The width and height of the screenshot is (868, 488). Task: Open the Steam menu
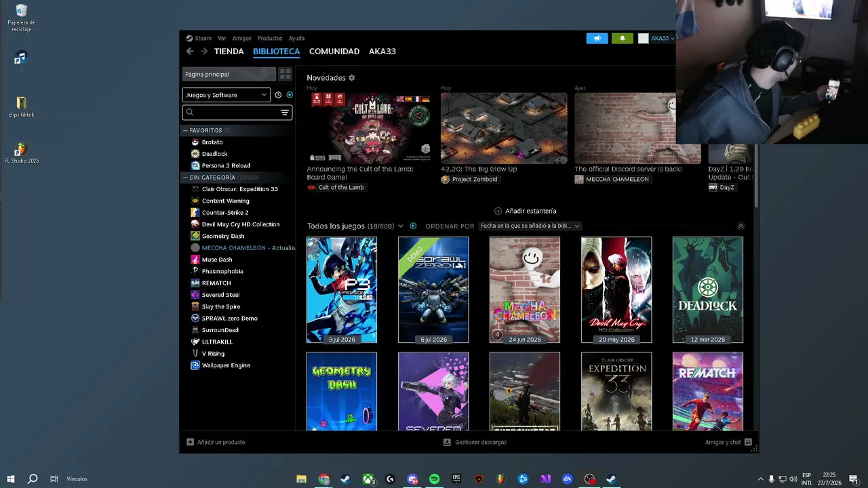203,39
